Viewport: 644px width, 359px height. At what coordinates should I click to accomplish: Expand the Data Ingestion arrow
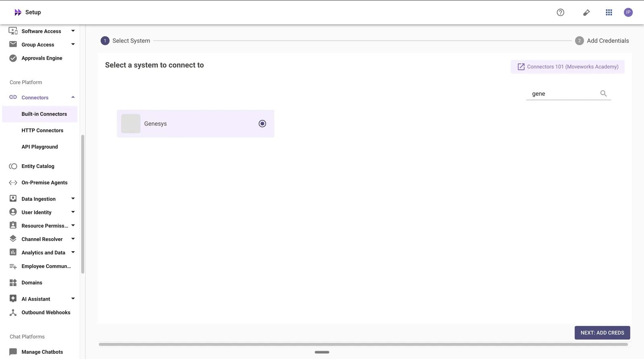[x=73, y=198]
